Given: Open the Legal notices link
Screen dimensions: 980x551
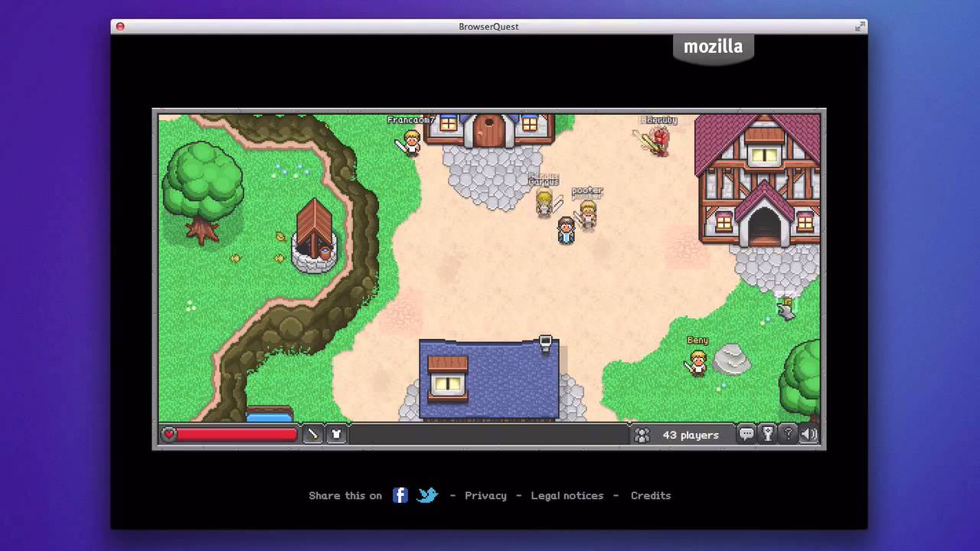Looking at the screenshot, I should pyautogui.click(x=567, y=495).
